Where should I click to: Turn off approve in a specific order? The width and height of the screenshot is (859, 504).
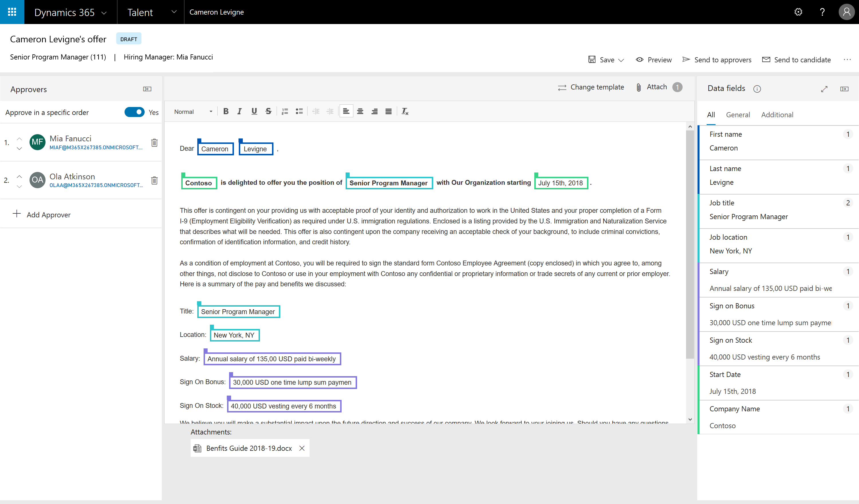click(x=134, y=112)
